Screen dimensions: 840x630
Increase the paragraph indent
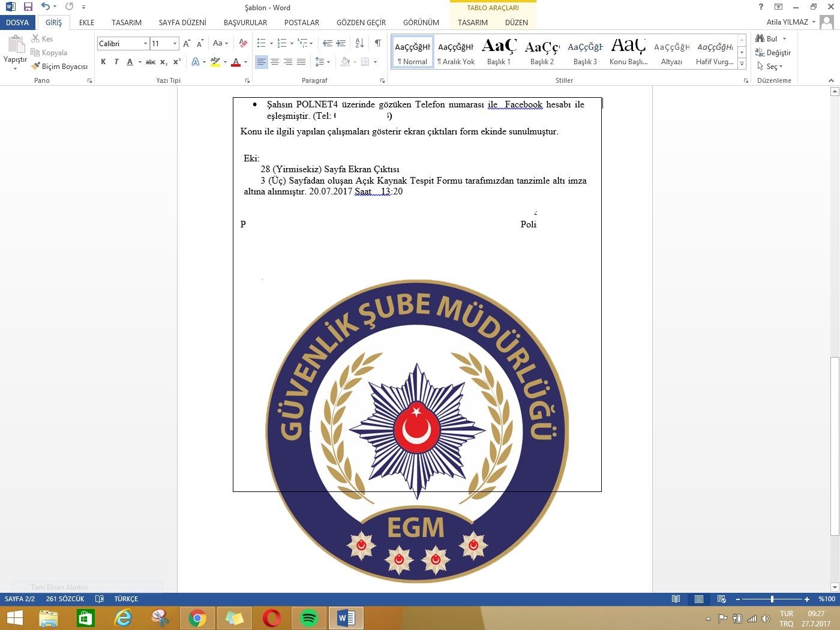341,43
